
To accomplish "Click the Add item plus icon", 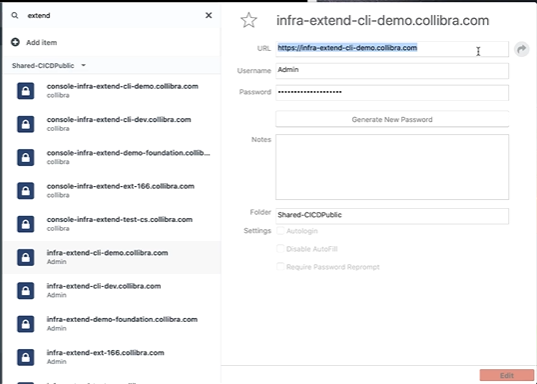I will click(x=15, y=42).
